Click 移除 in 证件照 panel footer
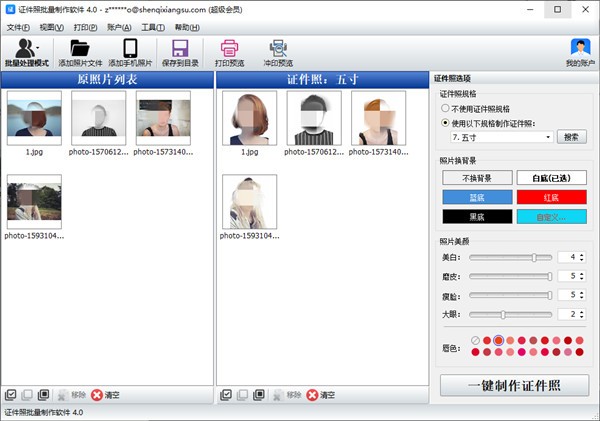 tap(287, 395)
